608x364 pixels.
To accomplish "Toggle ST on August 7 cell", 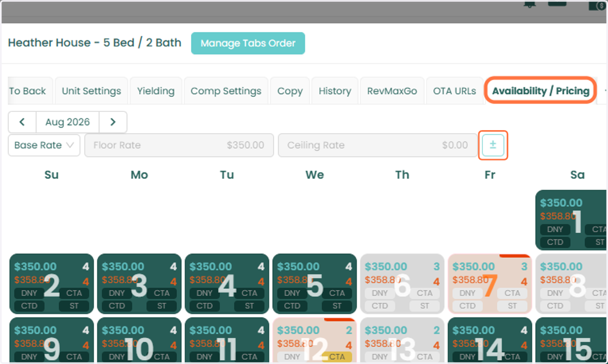I will tap(512, 306).
